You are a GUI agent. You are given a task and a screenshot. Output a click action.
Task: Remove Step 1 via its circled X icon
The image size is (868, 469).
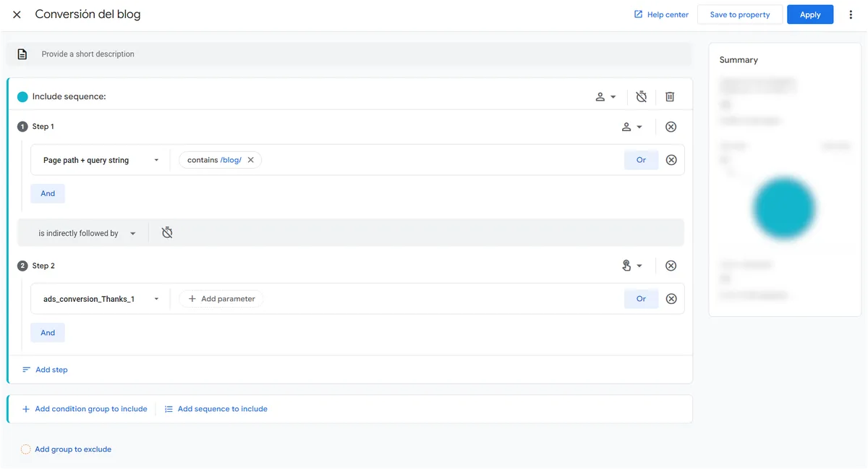click(671, 126)
